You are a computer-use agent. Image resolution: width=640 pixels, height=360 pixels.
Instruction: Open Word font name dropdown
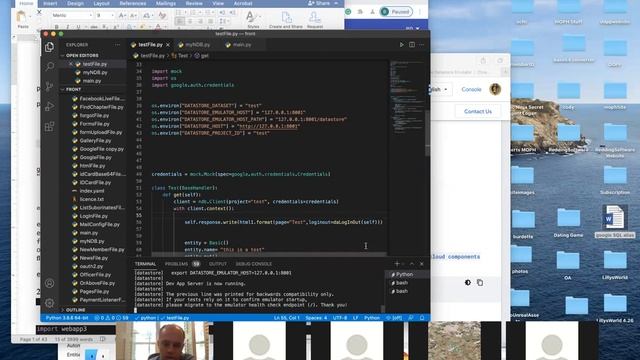pyautogui.click(x=90, y=16)
